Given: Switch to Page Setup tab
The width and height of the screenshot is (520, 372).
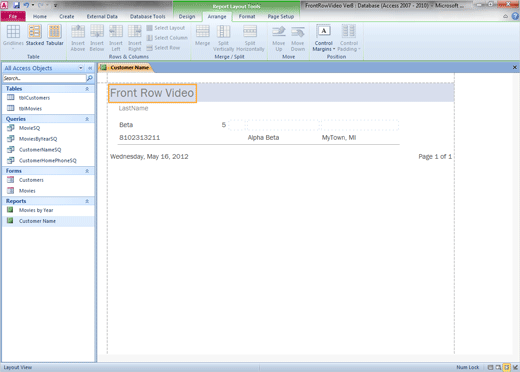Looking at the screenshot, I should pyautogui.click(x=281, y=16).
